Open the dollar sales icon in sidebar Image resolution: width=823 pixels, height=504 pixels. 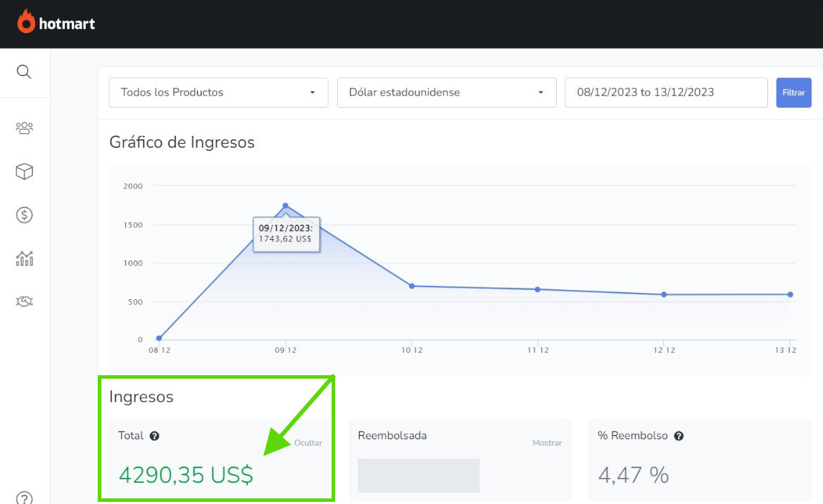(24, 215)
